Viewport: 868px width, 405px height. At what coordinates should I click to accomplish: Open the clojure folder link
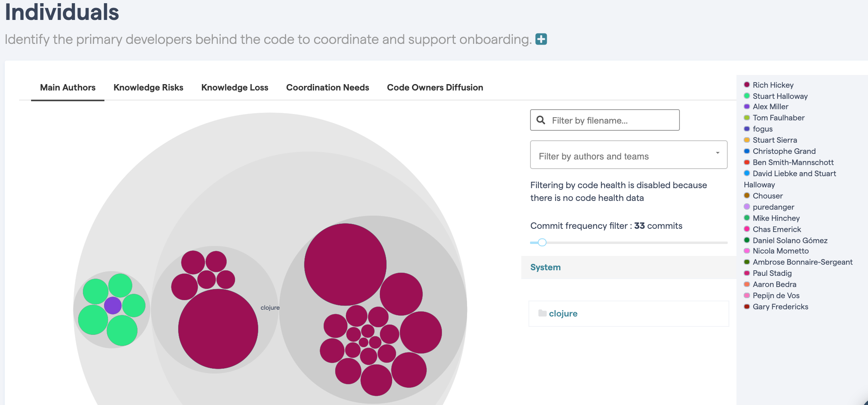563,313
